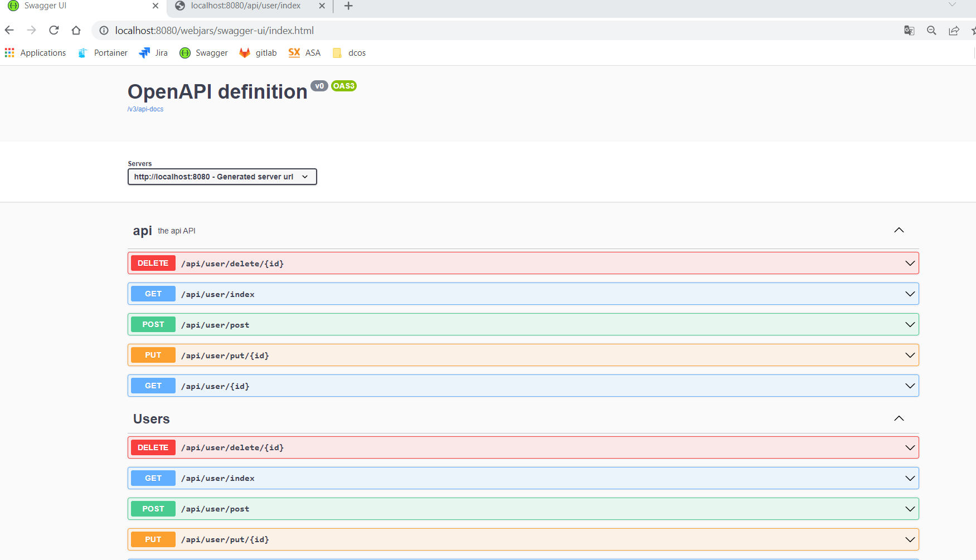Viewport: 976px width, 560px height.
Task: Click the 'the api API' description text
Action: pyautogui.click(x=177, y=231)
